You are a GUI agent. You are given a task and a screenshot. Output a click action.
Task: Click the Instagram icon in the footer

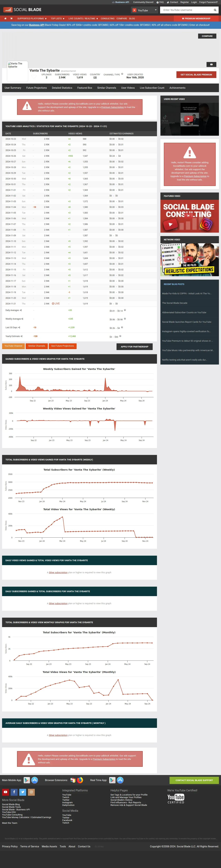click(31, 792)
